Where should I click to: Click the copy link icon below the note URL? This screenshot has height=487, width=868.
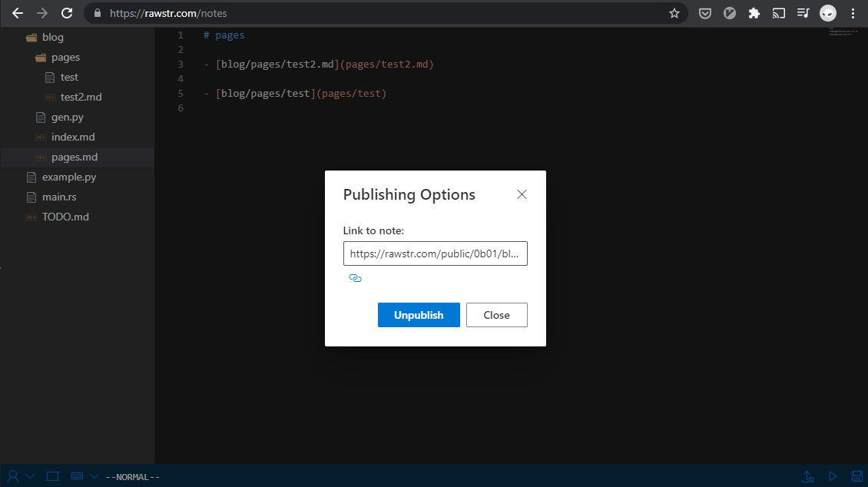355,278
